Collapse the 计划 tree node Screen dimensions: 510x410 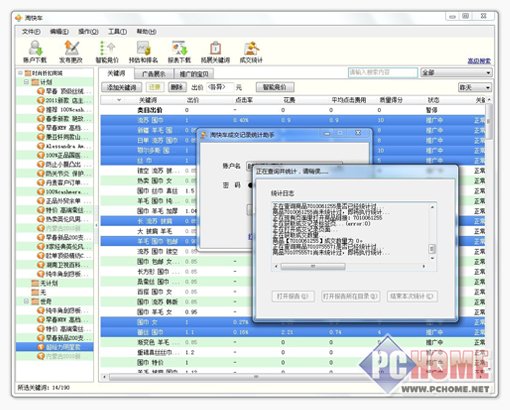pyautogui.click(x=26, y=82)
